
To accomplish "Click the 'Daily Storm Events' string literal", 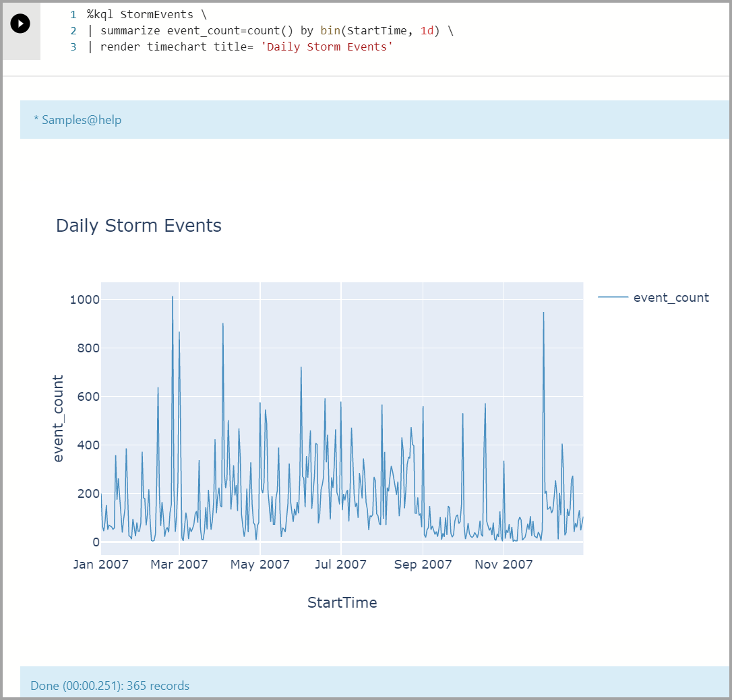I will (328, 46).
